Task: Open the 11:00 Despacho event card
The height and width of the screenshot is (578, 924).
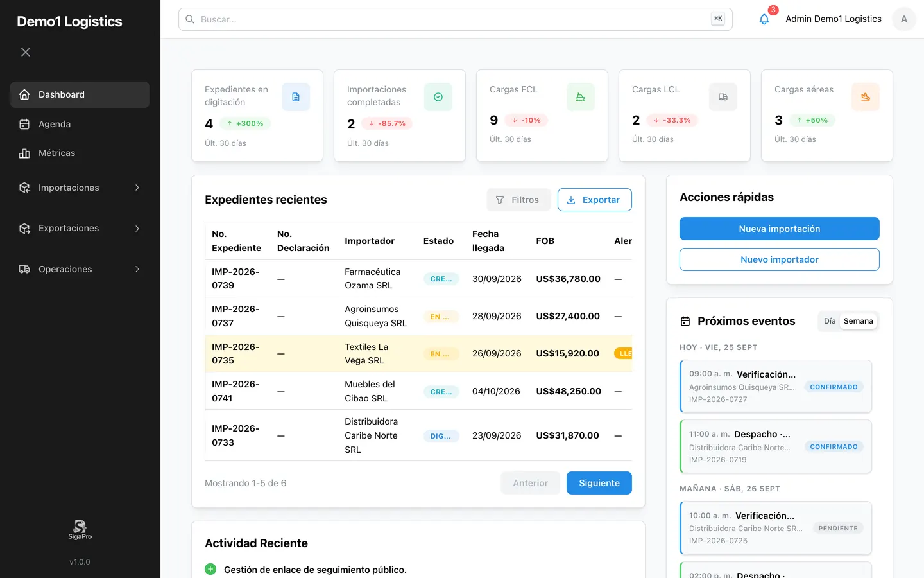Action: pyautogui.click(x=776, y=446)
